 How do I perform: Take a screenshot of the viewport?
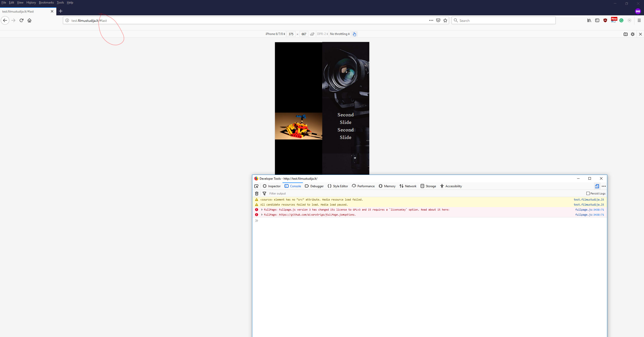[626, 34]
